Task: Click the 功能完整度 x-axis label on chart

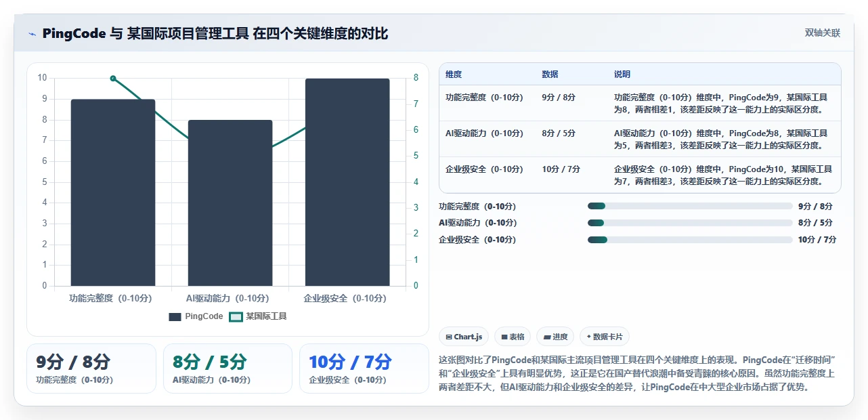Action: [x=111, y=298]
